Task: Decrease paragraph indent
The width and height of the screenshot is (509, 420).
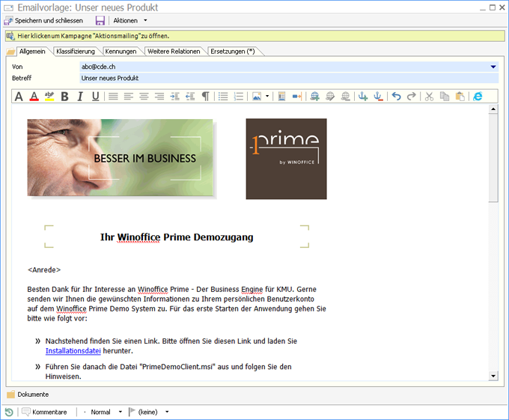Action: [x=190, y=97]
